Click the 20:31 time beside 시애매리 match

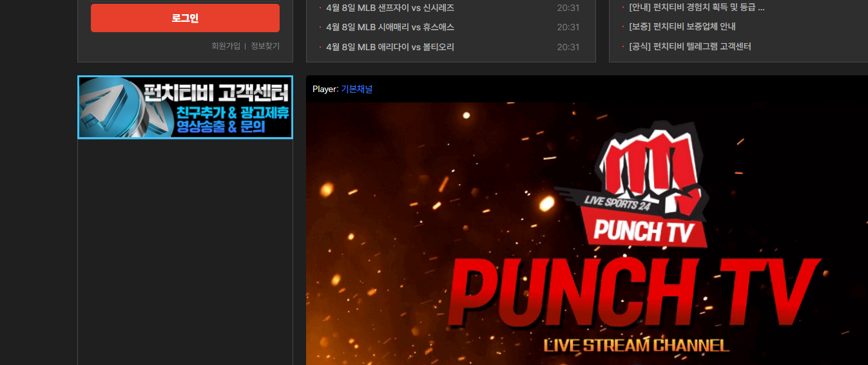click(x=568, y=27)
